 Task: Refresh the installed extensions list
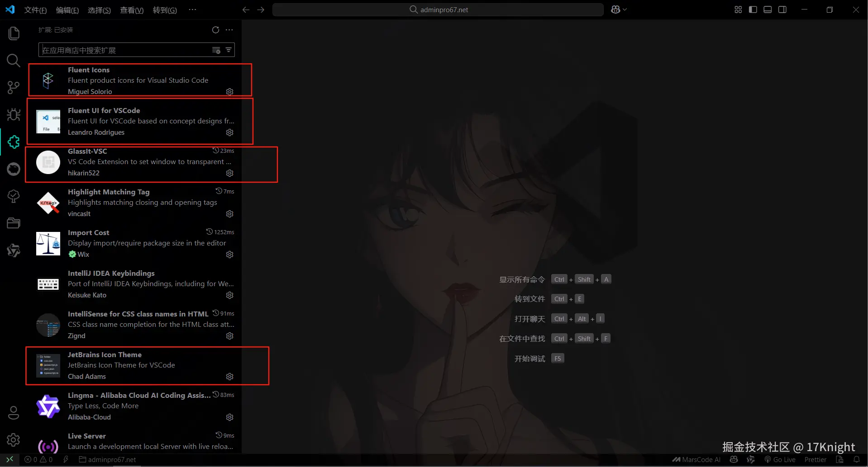pyautogui.click(x=215, y=29)
